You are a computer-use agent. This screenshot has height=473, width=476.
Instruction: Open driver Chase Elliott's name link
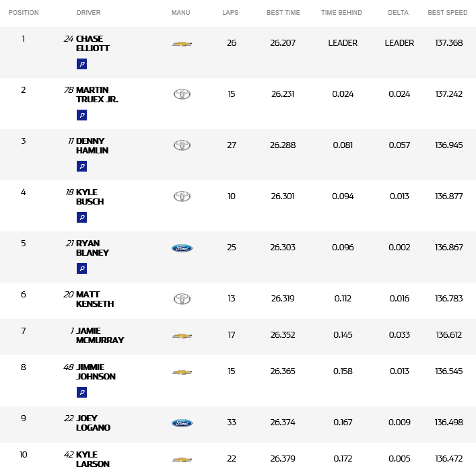point(92,44)
